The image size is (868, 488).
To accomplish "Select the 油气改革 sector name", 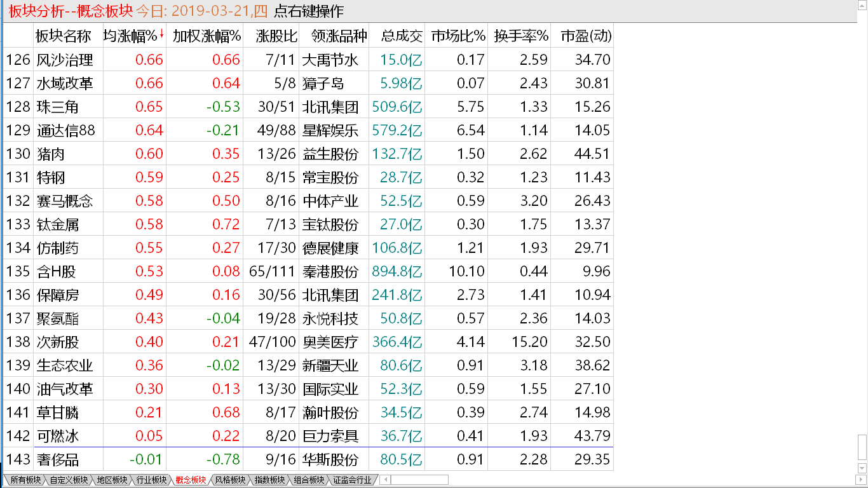I will coord(65,389).
